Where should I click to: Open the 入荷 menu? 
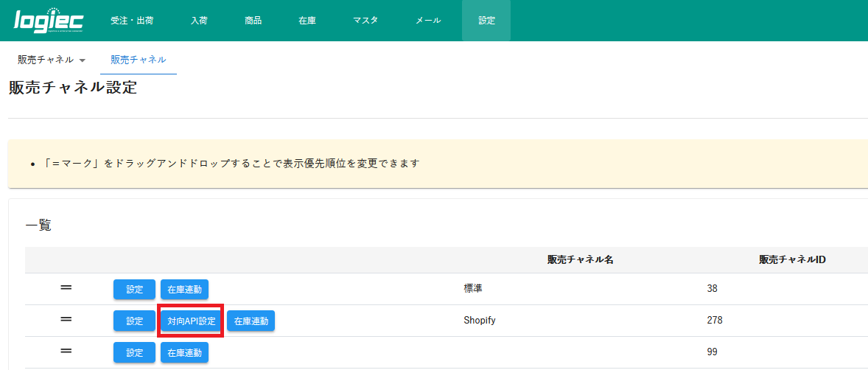199,21
